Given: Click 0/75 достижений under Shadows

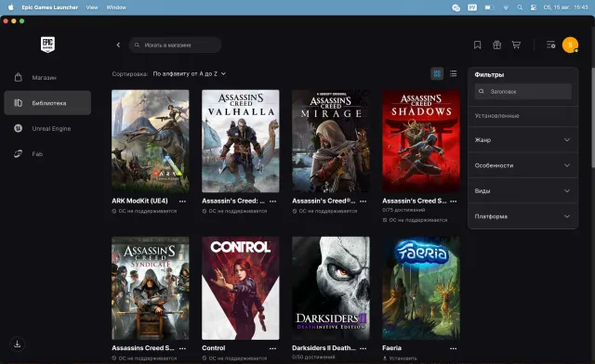Looking at the screenshot, I should (x=403, y=210).
